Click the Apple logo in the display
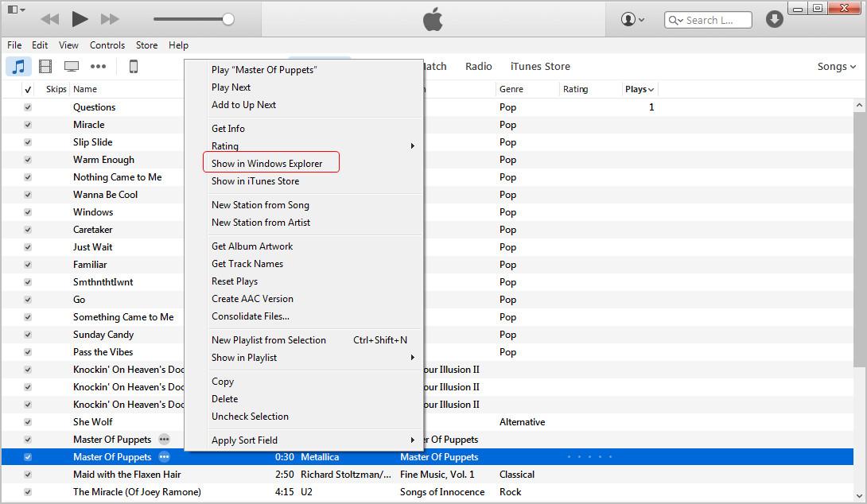The width and height of the screenshot is (867, 504). (433, 19)
